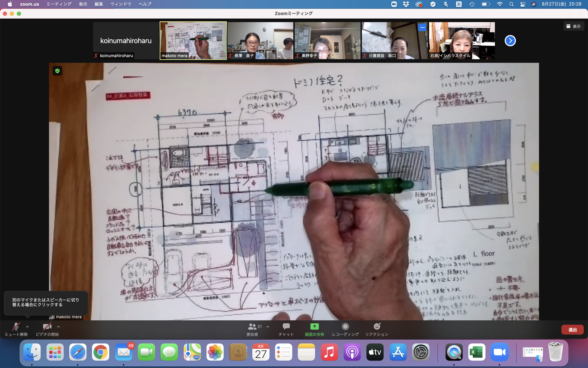Open リアクション reactions menu
Image resolution: width=588 pixels, height=368 pixels.
click(x=377, y=330)
